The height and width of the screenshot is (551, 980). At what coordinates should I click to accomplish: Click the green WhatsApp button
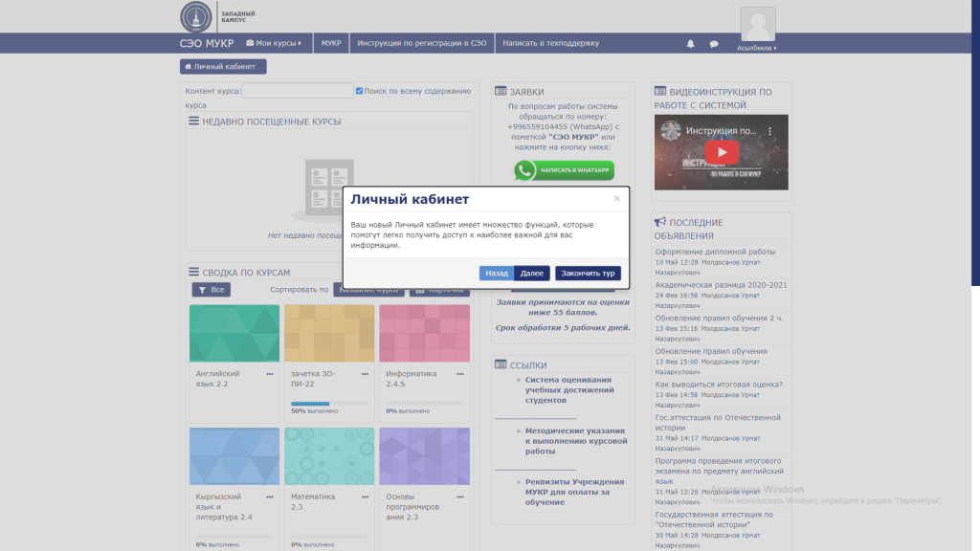click(x=564, y=170)
